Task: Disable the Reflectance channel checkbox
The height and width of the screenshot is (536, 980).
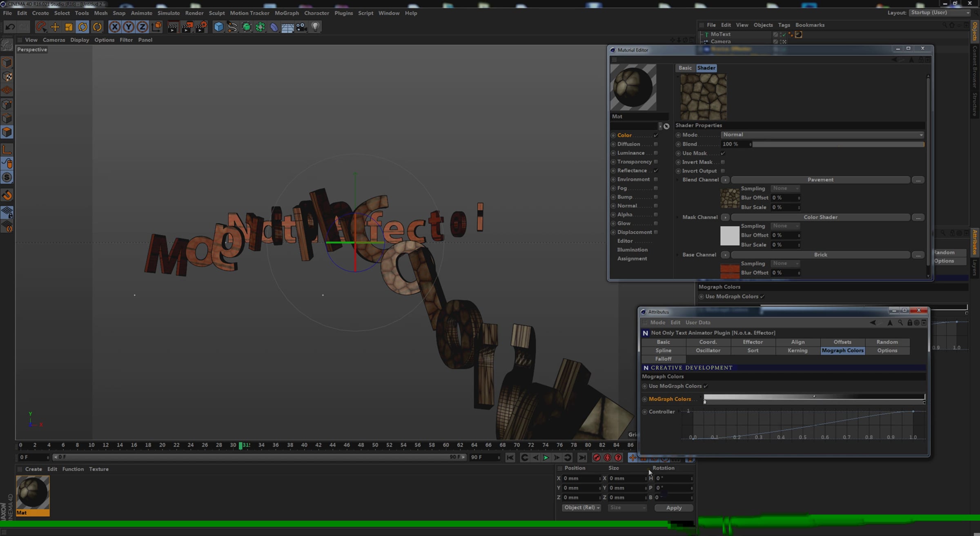Action: pos(656,171)
